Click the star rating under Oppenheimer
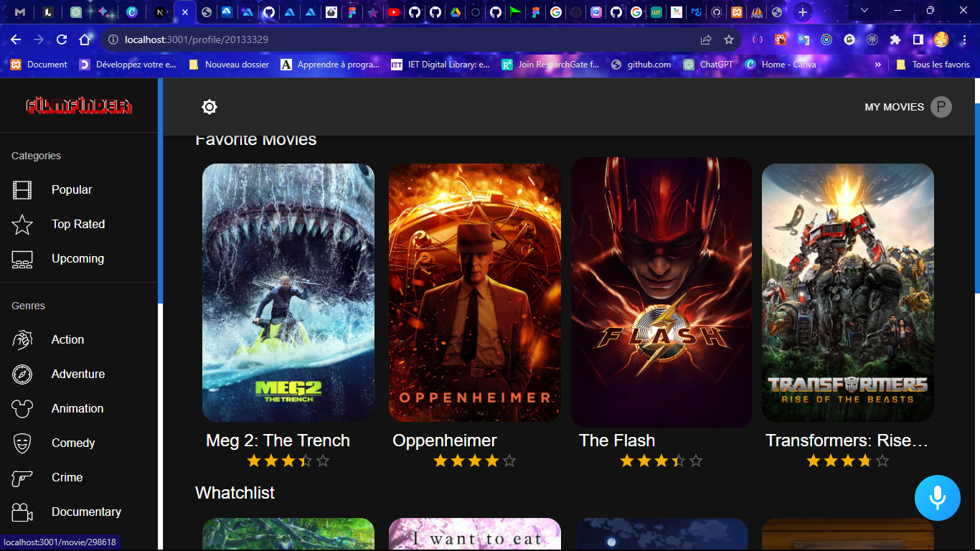The width and height of the screenshot is (980, 551). [x=475, y=461]
